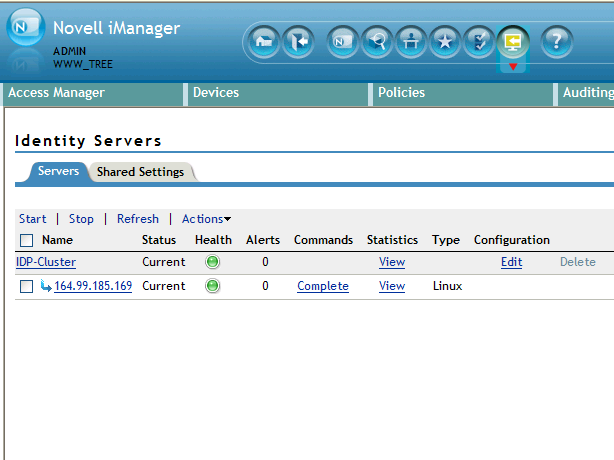The height and width of the screenshot is (460, 614).
Task: Open the Roles and Tasks N icon
Action: [343, 41]
